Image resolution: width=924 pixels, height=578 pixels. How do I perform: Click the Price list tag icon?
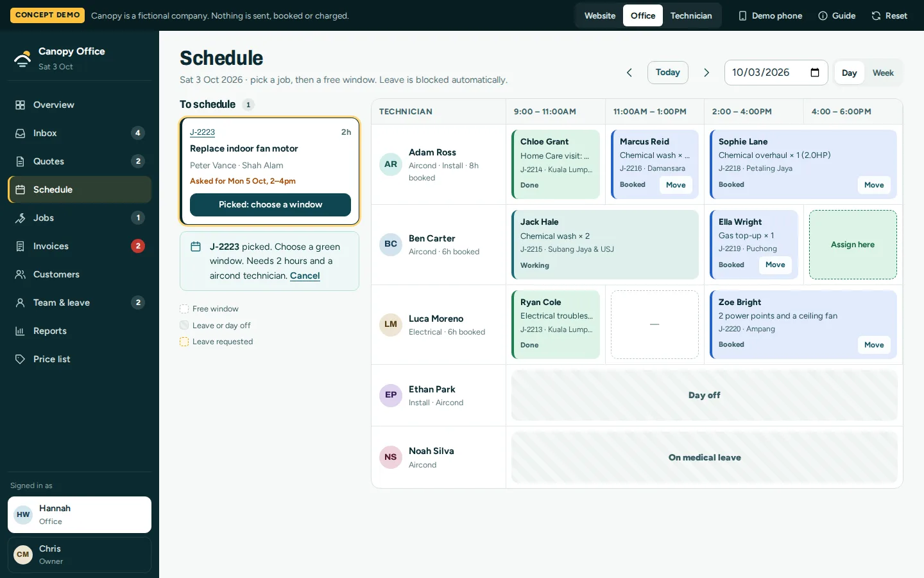tap(21, 359)
